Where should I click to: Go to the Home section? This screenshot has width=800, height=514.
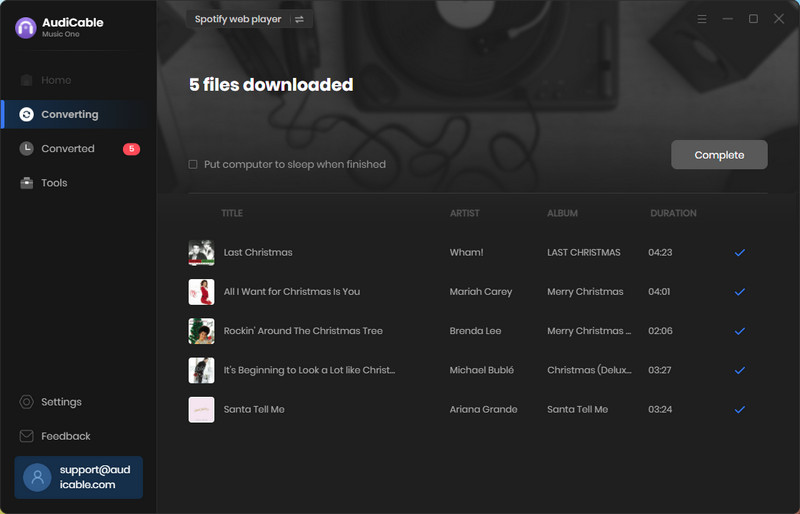pos(78,80)
